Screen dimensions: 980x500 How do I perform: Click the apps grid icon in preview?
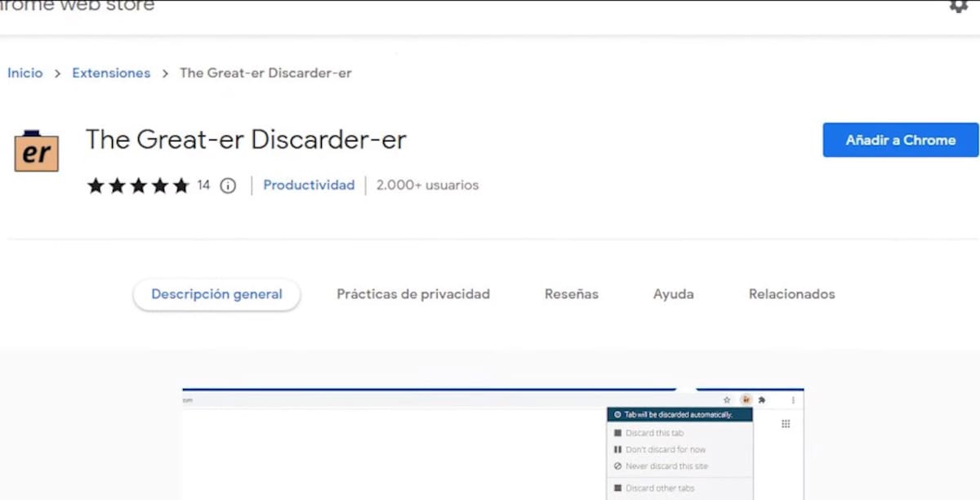pos(786,424)
